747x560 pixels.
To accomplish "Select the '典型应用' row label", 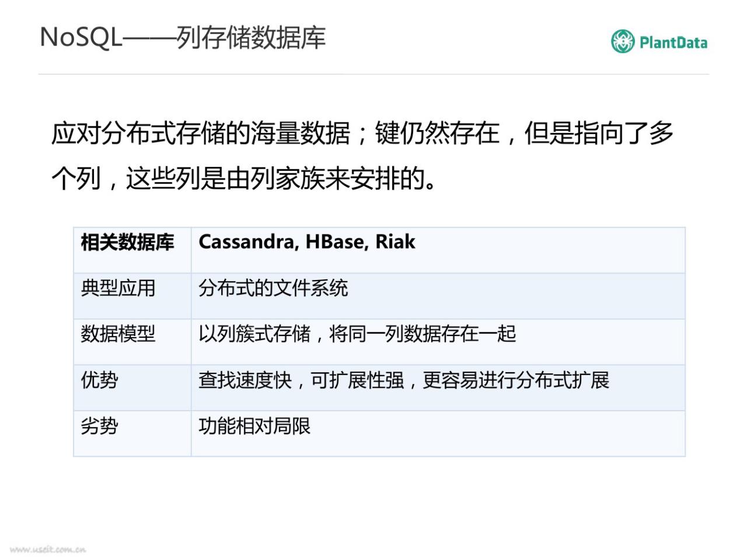I will click(118, 288).
